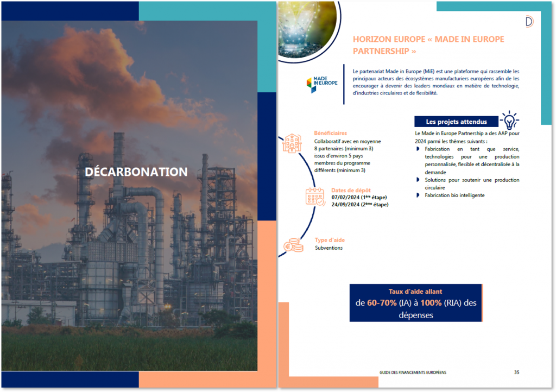
Task: Click the Bénéficiaires heading
Action: tap(330, 133)
